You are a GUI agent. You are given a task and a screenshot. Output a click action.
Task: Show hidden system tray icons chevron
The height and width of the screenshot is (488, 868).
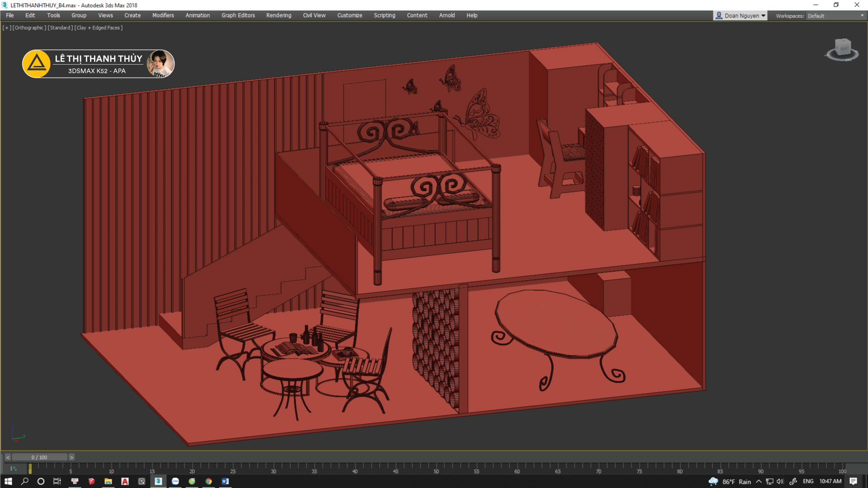click(759, 481)
